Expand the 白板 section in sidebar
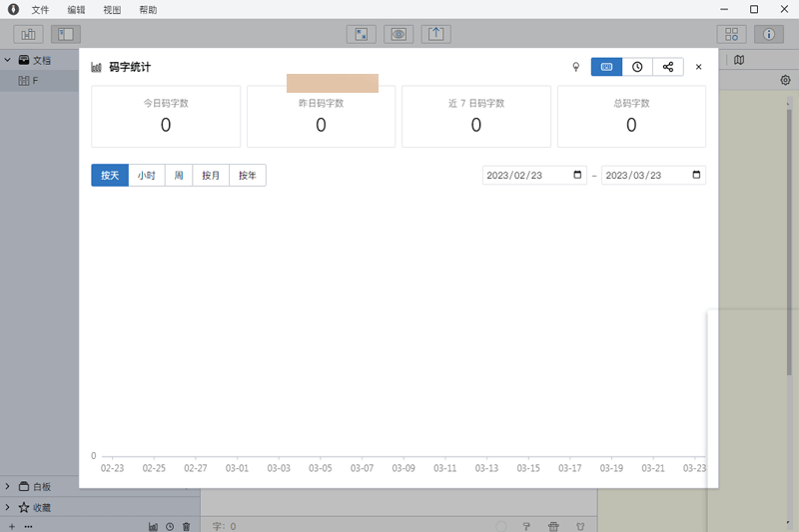Image resolution: width=799 pixels, height=532 pixels. (x=8, y=487)
